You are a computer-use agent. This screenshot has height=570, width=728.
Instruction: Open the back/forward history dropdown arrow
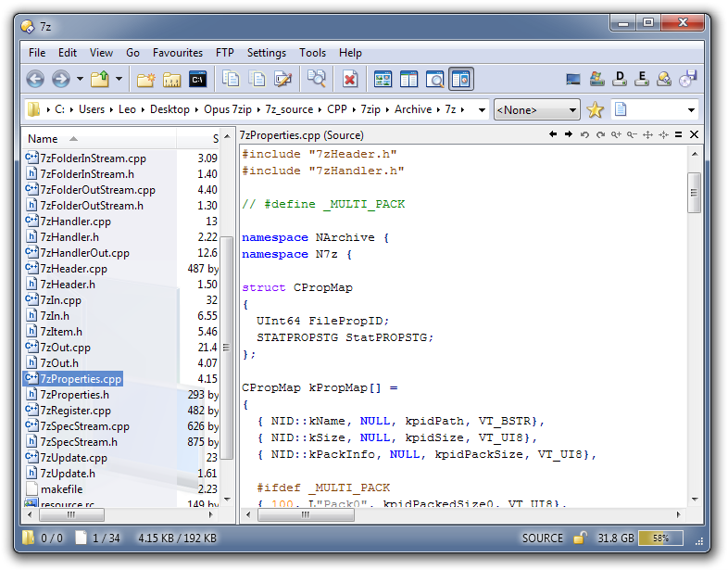(80, 79)
